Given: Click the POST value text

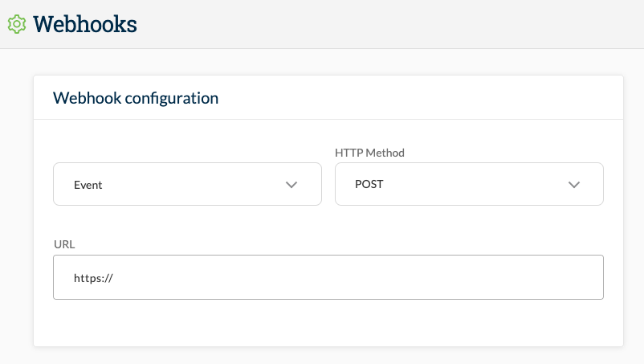Looking at the screenshot, I should click(369, 184).
